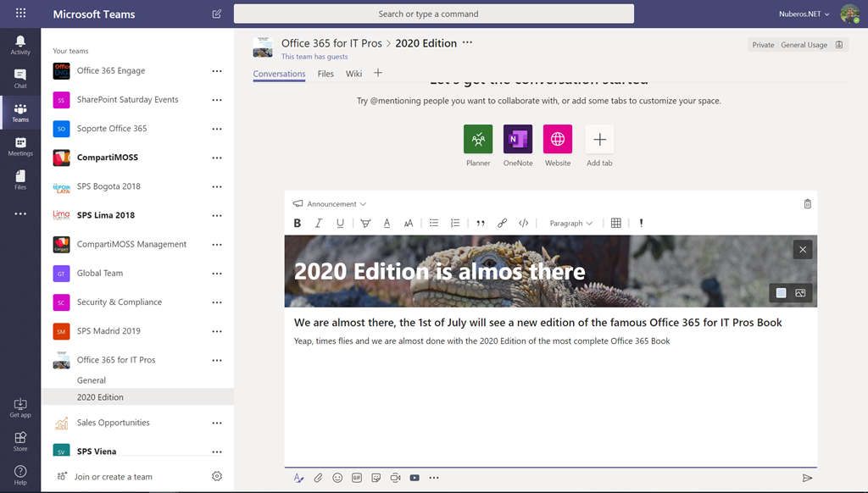The height and width of the screenshot is (493, 868).
Task: Click the search or command box
Action: [x=434, y=14]
